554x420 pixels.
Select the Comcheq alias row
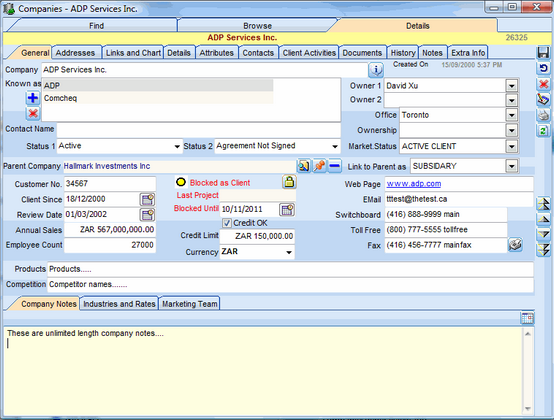pos(158,98)
